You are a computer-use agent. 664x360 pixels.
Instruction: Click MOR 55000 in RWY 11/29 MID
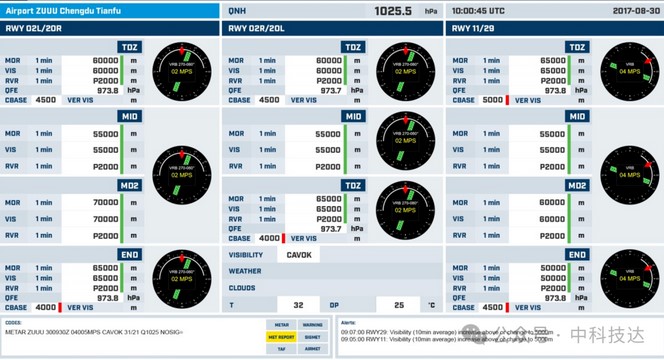point(553,134)
